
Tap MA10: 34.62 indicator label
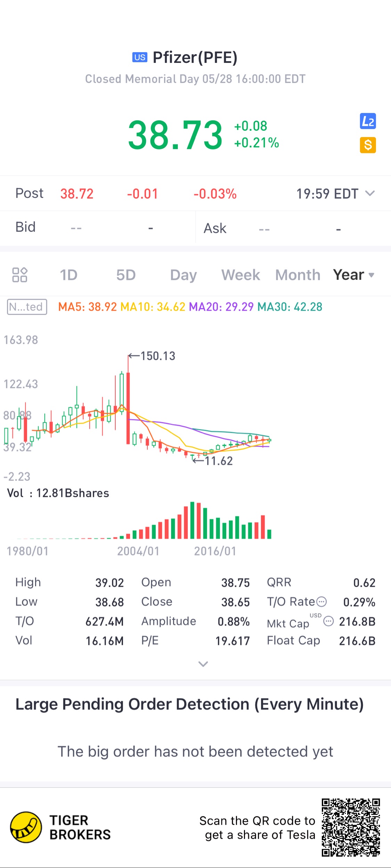(153, 307)
